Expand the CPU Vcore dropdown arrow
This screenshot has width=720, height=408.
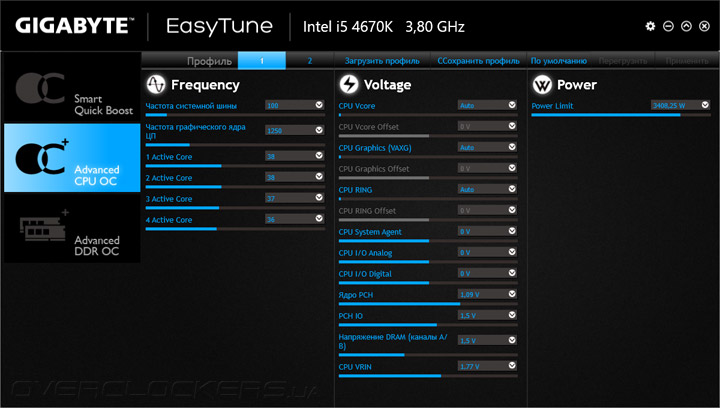click(x=512, y=105)
